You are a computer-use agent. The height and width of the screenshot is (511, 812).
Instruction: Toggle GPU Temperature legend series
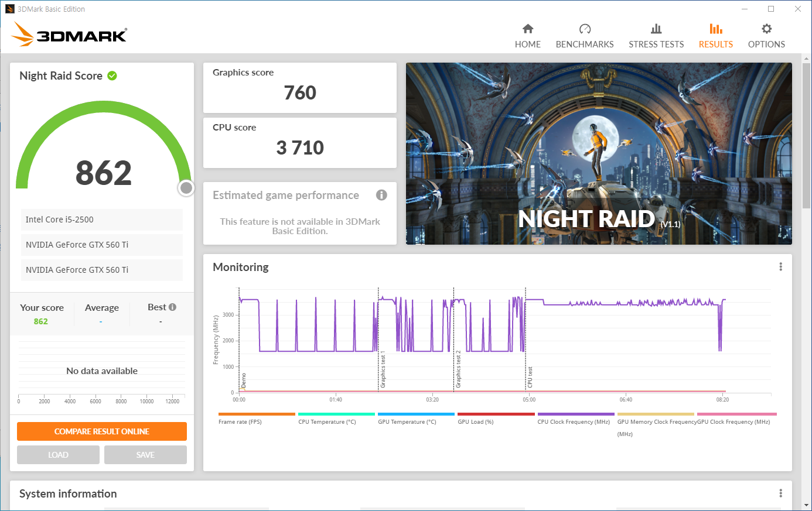pos(416,419)
